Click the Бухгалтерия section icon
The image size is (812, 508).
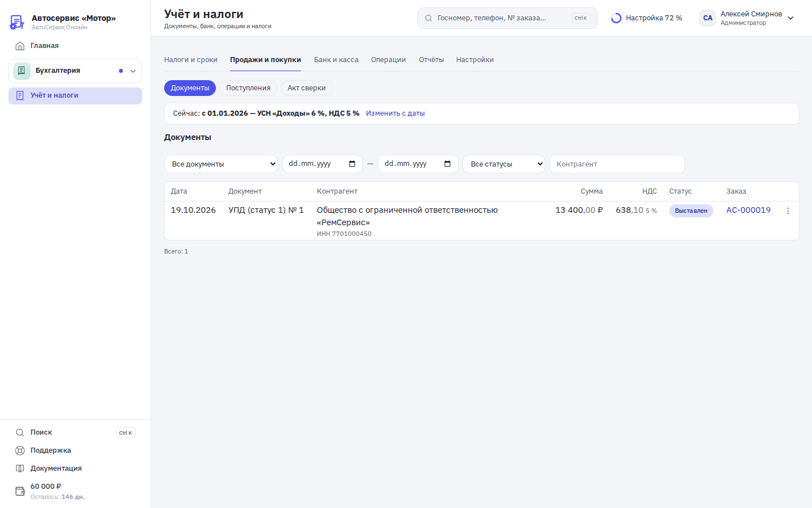21,71
